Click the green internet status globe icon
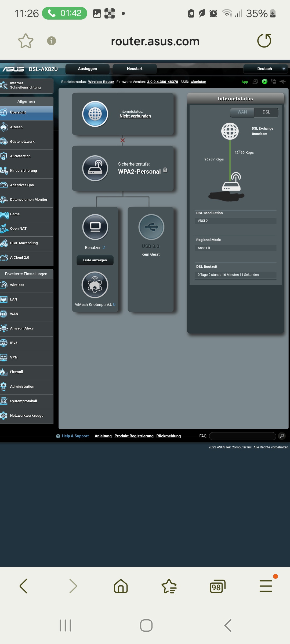The height and width of the screenshot is (644, 290). click(x=264, y=81)
